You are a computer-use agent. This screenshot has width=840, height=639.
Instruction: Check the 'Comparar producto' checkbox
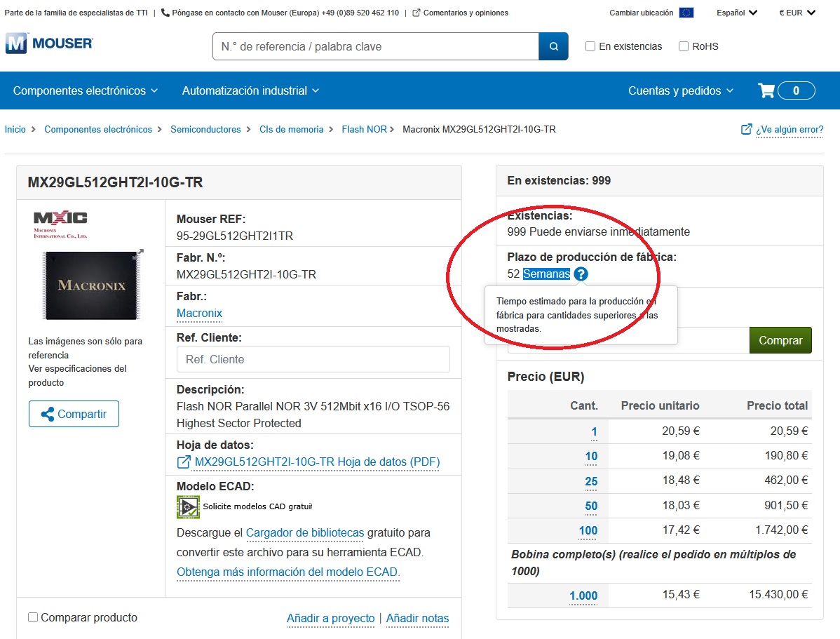[x=33, y=617]
